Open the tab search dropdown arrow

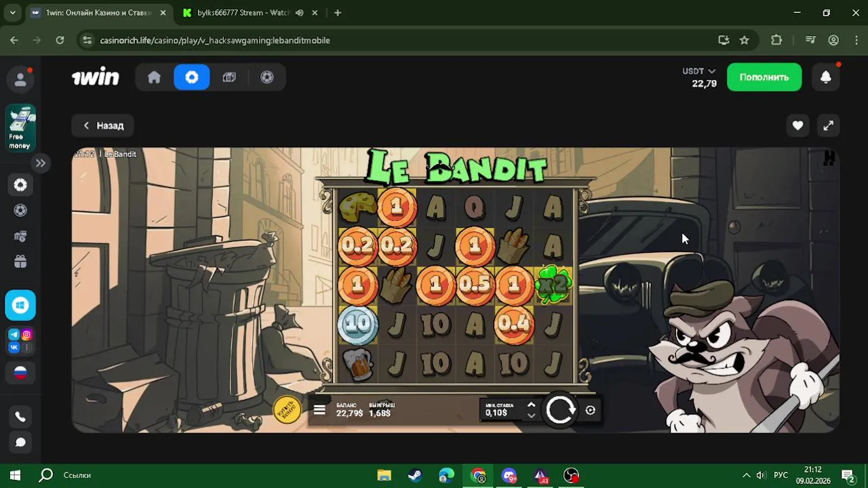(x=12, y=13)
